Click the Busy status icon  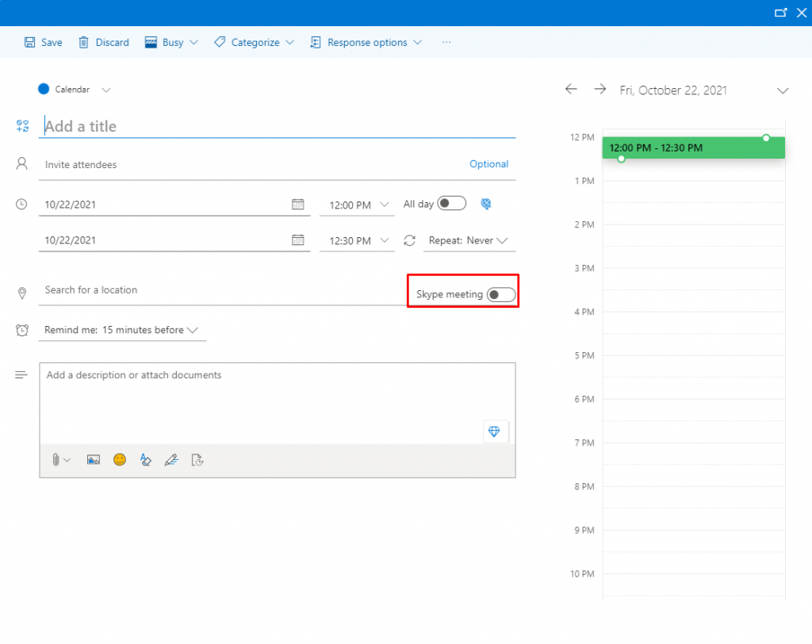[x=151, y=43]
